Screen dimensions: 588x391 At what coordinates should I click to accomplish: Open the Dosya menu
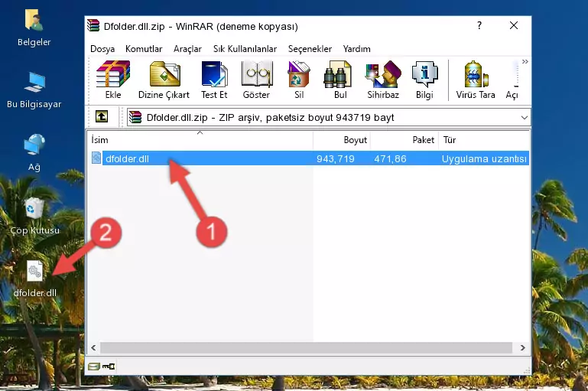[102, 49]
